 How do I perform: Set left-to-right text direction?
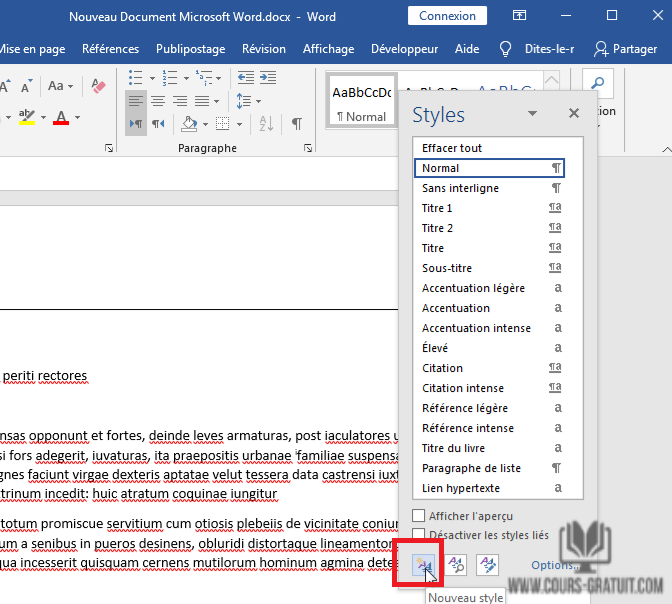(x=136, y=124)
